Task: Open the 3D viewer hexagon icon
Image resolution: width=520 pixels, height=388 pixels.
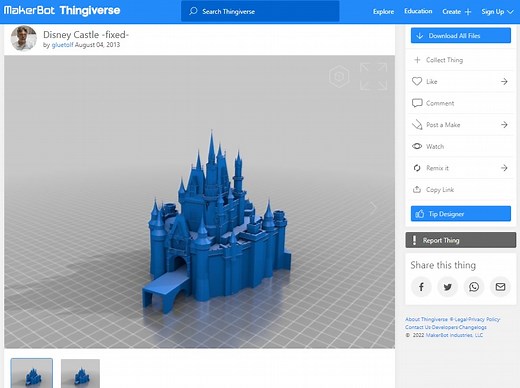Action: 339,77
